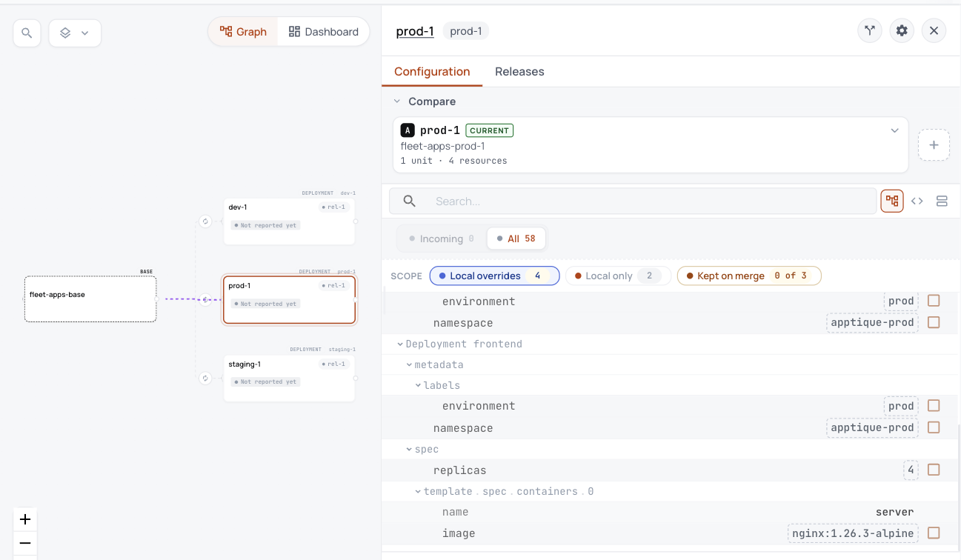Viewport: 961px width, 560px height.
Task: Click the replicas value 4
Action: click(x=911, y=470)
